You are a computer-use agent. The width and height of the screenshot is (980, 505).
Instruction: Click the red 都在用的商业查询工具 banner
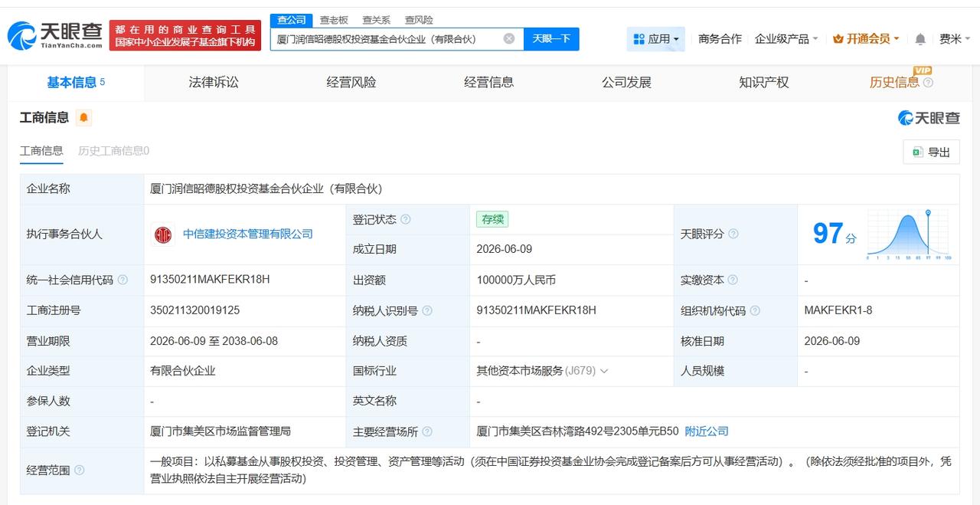[x=185, y=35]
